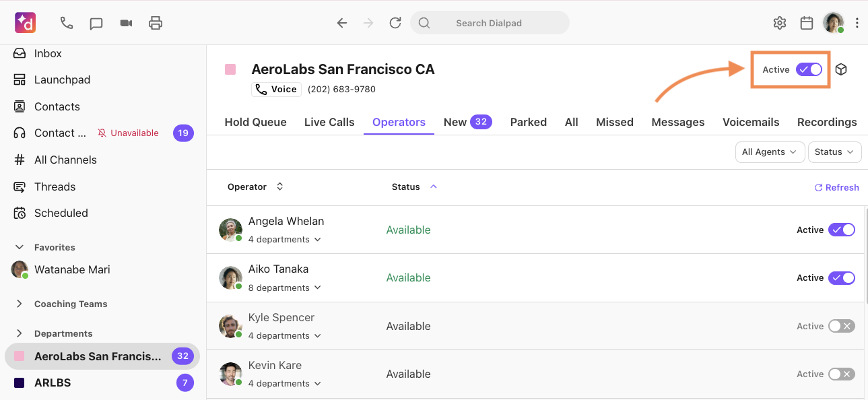Open the Hold Queue tab
Image resolution: width=868 pixels, height=400 pixels.
click(255, 122)
